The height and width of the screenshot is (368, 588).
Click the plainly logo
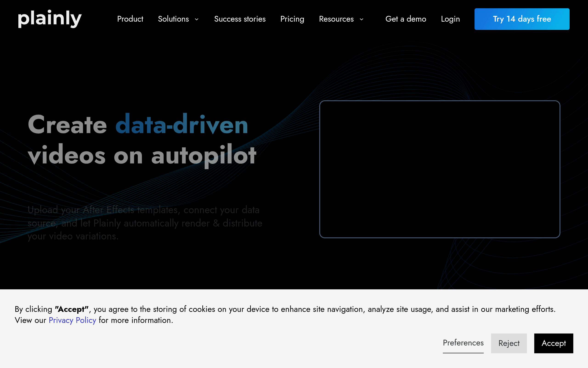[50, 19]
